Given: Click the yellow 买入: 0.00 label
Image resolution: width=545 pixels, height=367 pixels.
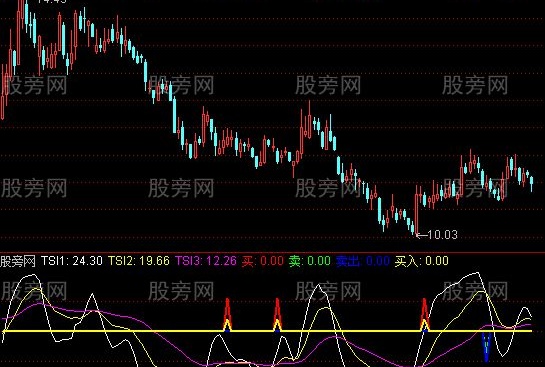Looking at the screenshot, I should 421,261.
